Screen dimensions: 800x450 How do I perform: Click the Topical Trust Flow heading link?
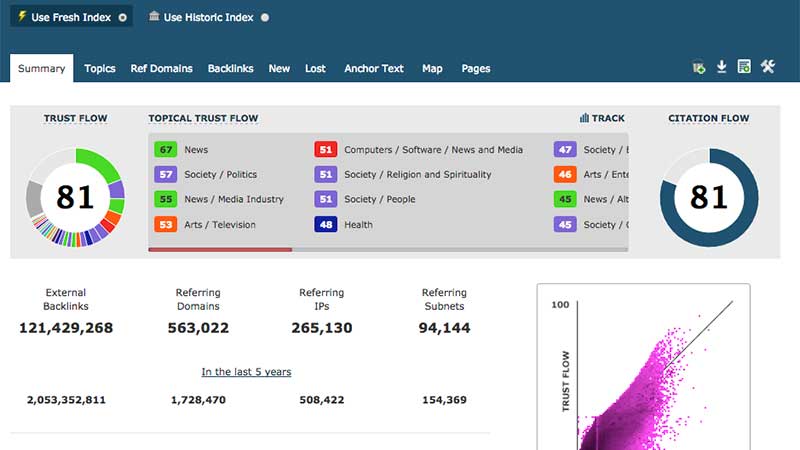point(203,118)
